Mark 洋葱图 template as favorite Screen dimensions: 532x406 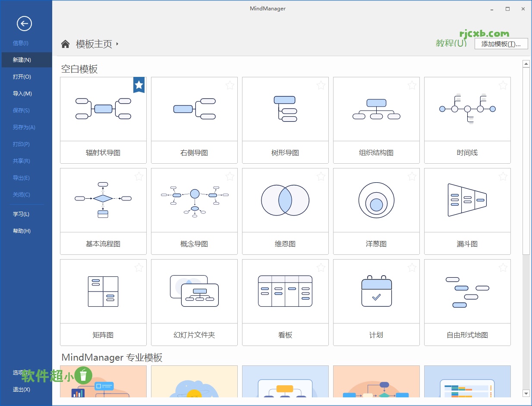pos(412,176)
